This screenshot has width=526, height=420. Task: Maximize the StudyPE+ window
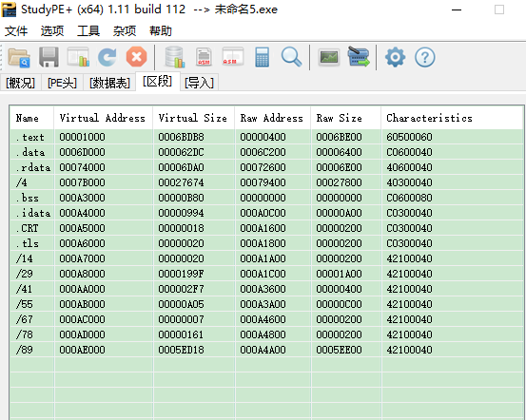(x=499, y=10)
